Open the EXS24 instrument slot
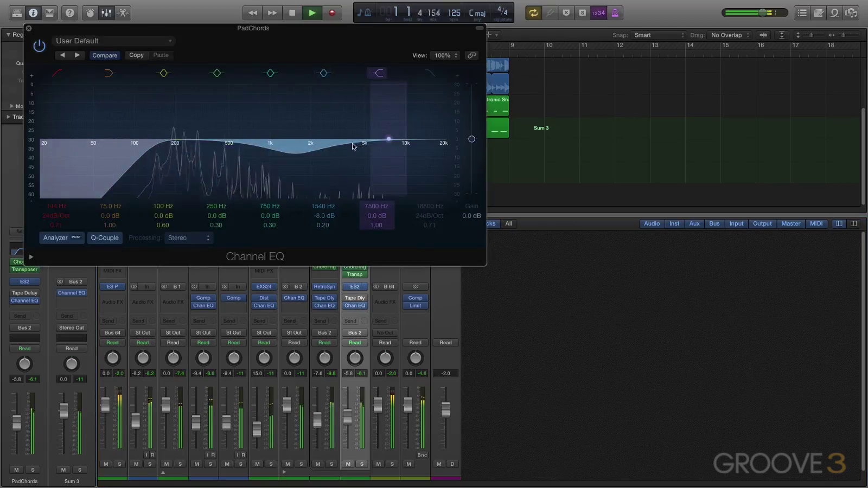 click(264, 286)
